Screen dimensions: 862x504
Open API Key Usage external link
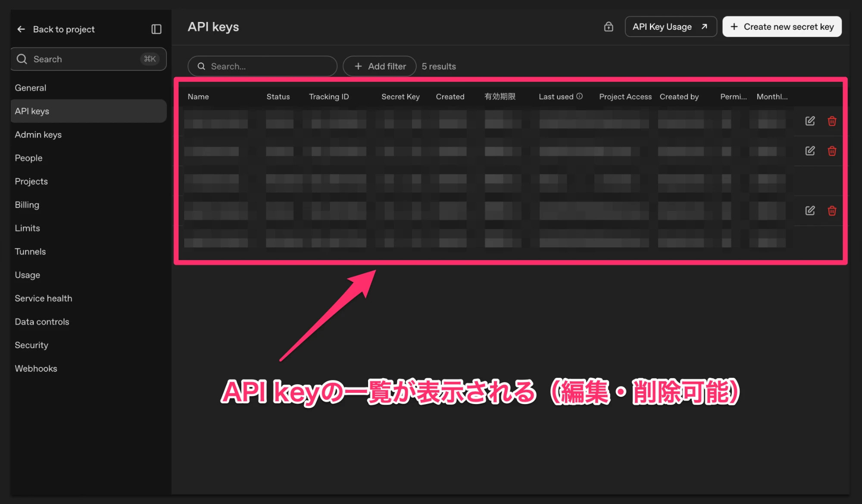[x=671, y=27]
